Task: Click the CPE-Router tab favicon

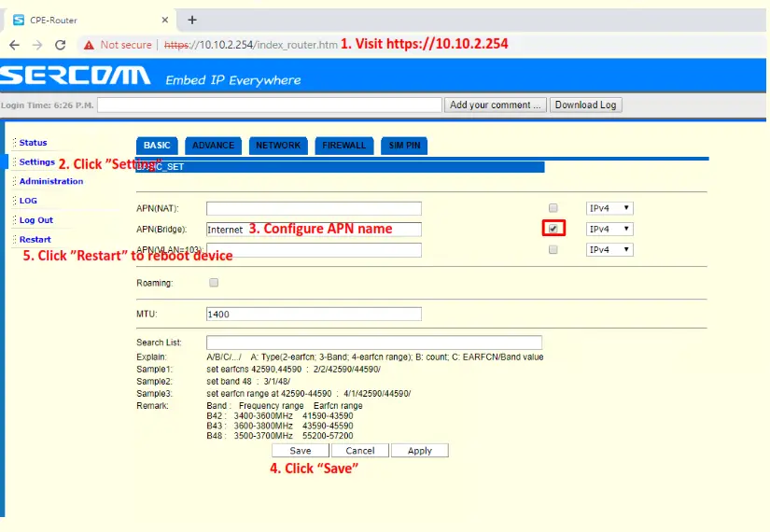Action: pos(19,21)
